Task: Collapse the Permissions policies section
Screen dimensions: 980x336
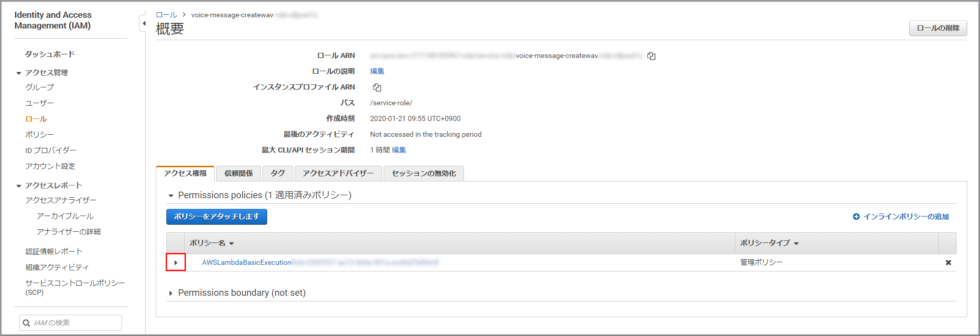Action: click(x=171, y=196)
